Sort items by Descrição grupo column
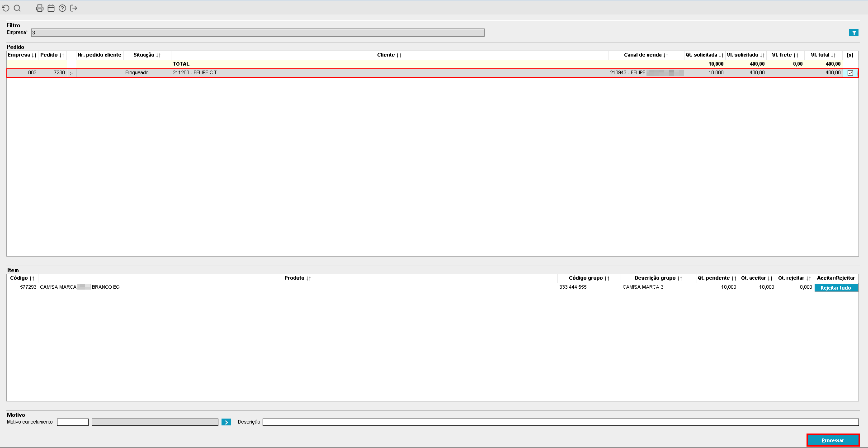This screenshot has width=868, height=448. tap(658, 278)
